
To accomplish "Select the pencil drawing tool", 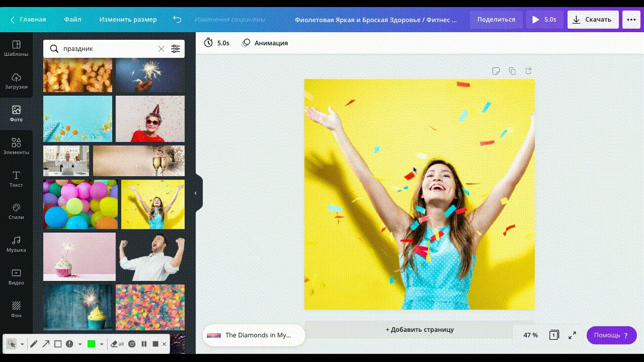I will pos(34,344).
